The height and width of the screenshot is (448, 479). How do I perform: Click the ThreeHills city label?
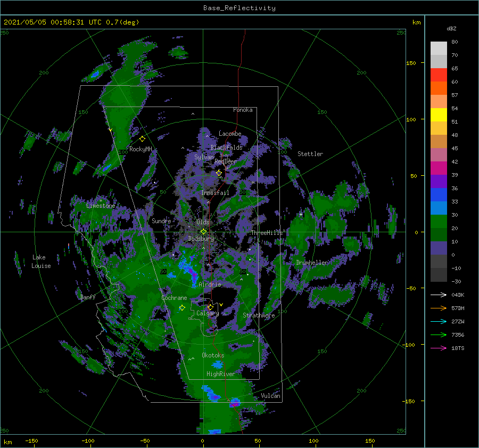267,233
